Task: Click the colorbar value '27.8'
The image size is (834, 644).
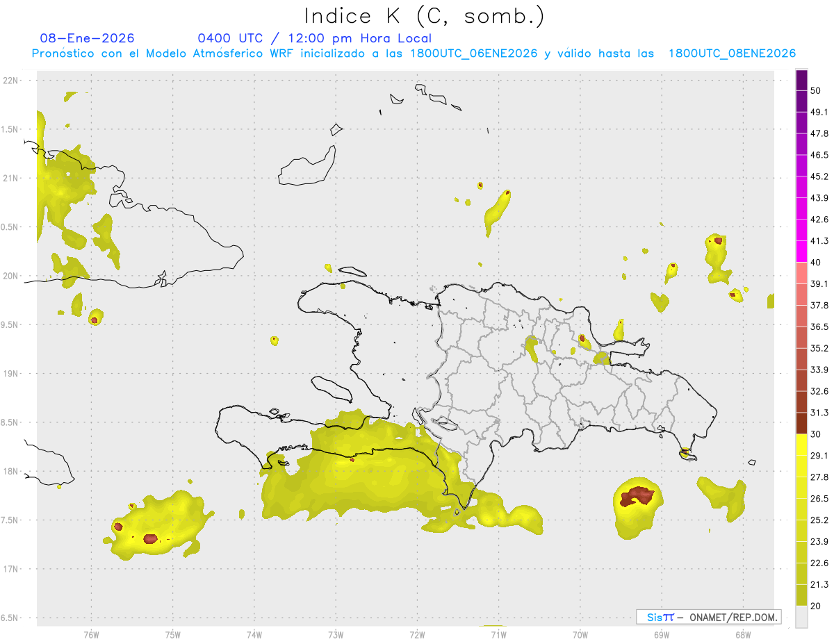Action: pyautogui.click(x=819, y=477)
